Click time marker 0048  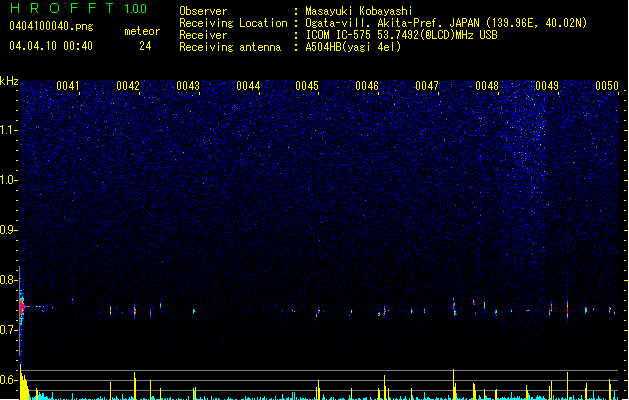pyautogui.click(x=487, y=86)
